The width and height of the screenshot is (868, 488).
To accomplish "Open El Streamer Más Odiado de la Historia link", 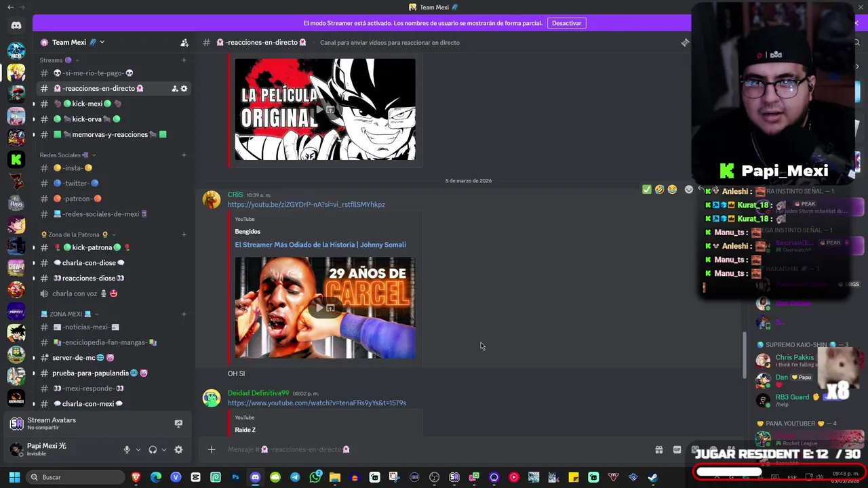I will click(321, 245).
